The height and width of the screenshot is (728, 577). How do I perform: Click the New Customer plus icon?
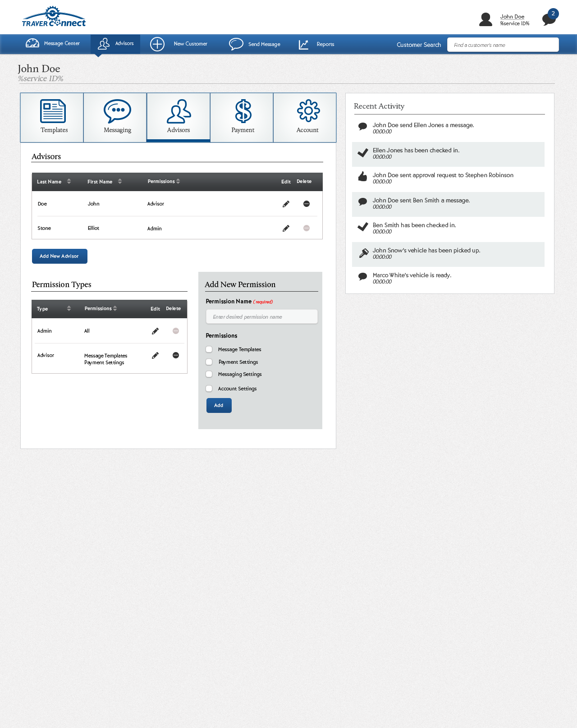click(x=157, y=44)
